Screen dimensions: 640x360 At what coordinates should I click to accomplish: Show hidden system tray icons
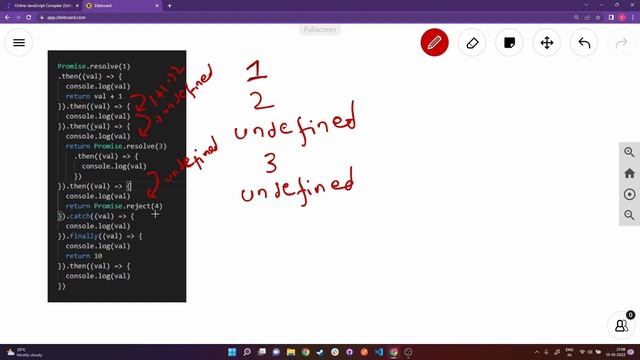click(x=537, y=352)
